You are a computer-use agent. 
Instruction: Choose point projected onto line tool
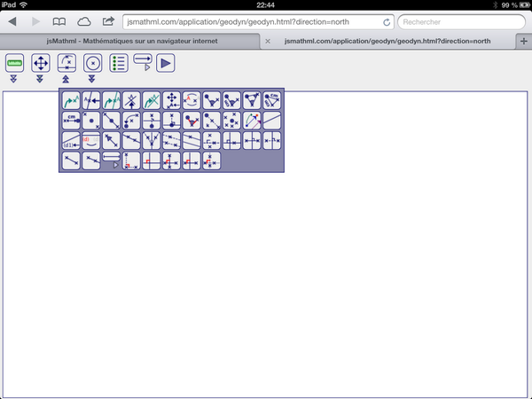171,121
